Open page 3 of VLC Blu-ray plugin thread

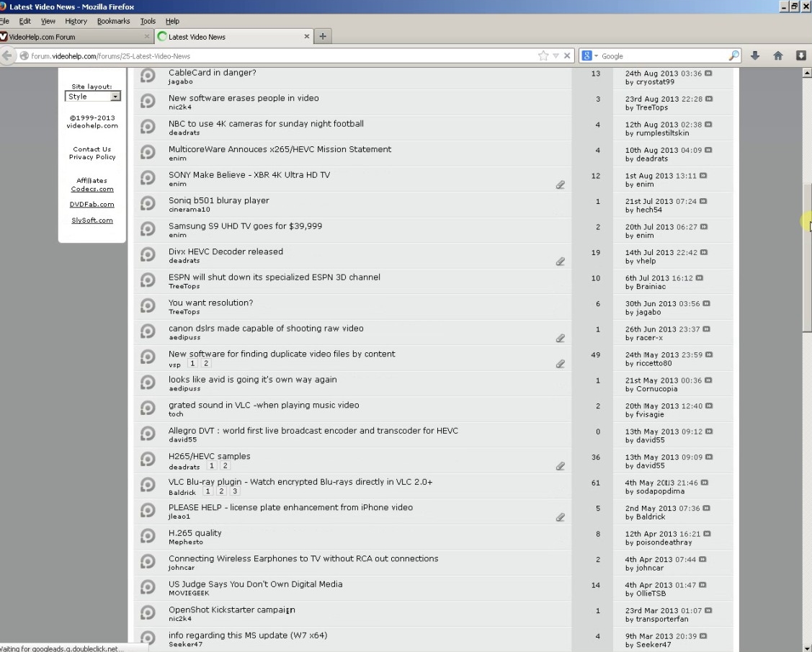[235, 491]
